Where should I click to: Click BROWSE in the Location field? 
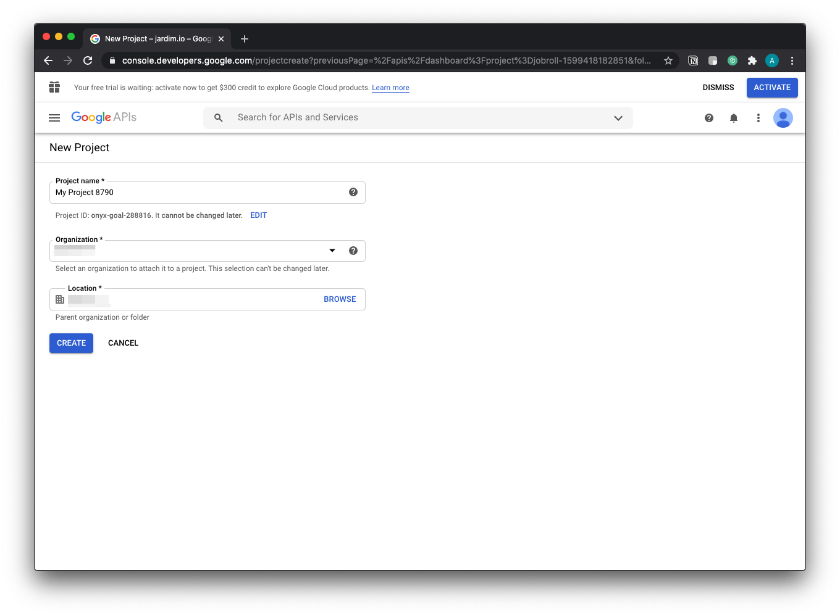[x=340, y=299]
